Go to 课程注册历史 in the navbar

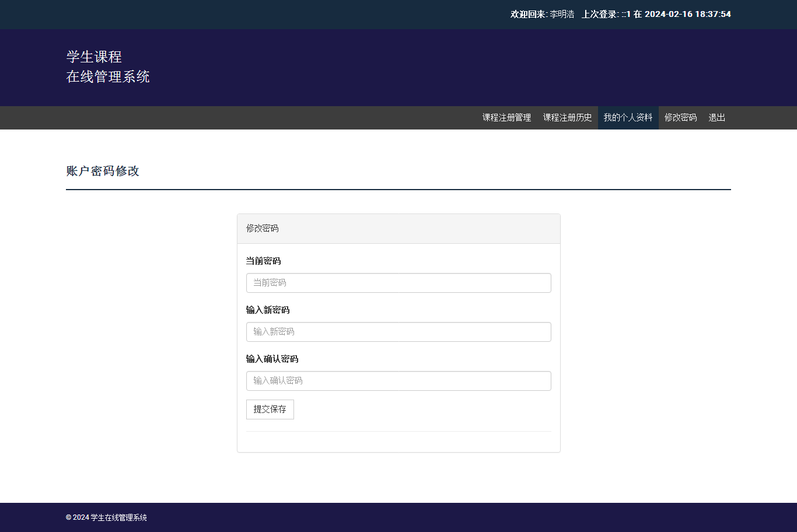(567, 118)
